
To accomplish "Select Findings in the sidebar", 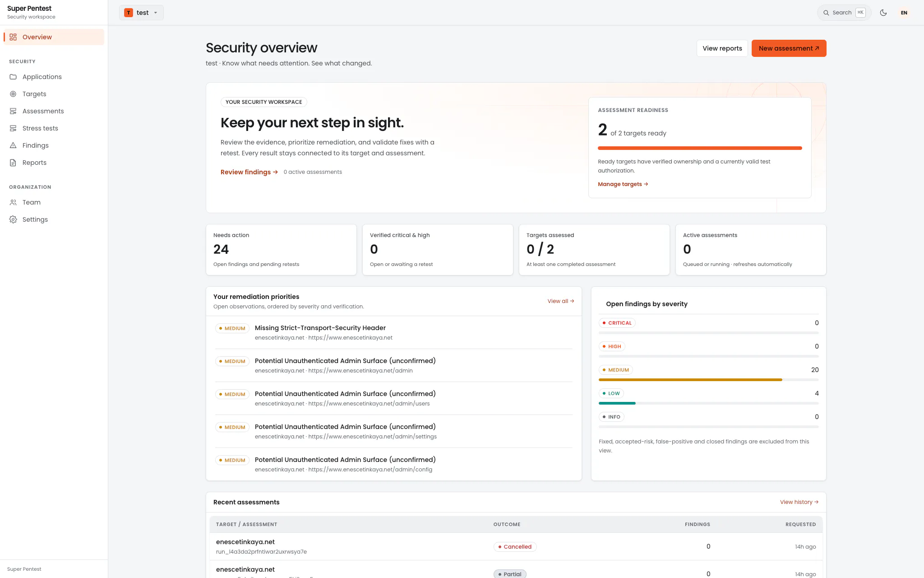I will click(x=54, y=145).
